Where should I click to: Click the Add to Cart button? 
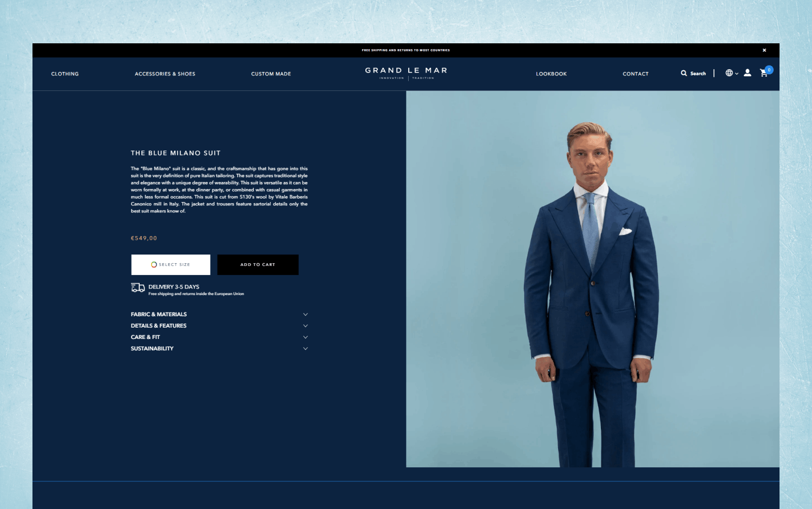[258, 265]
